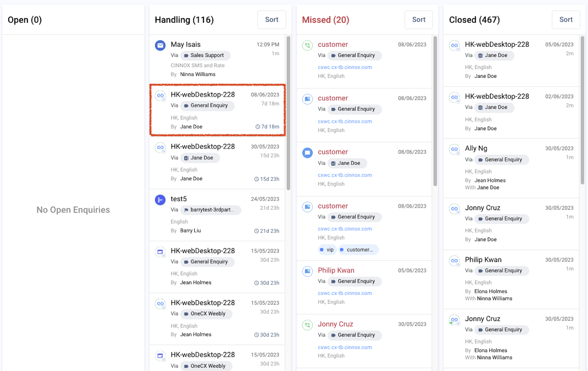588x371 pixels.
Task: Open Sort options for Closed column
Action: coord(566,20)
